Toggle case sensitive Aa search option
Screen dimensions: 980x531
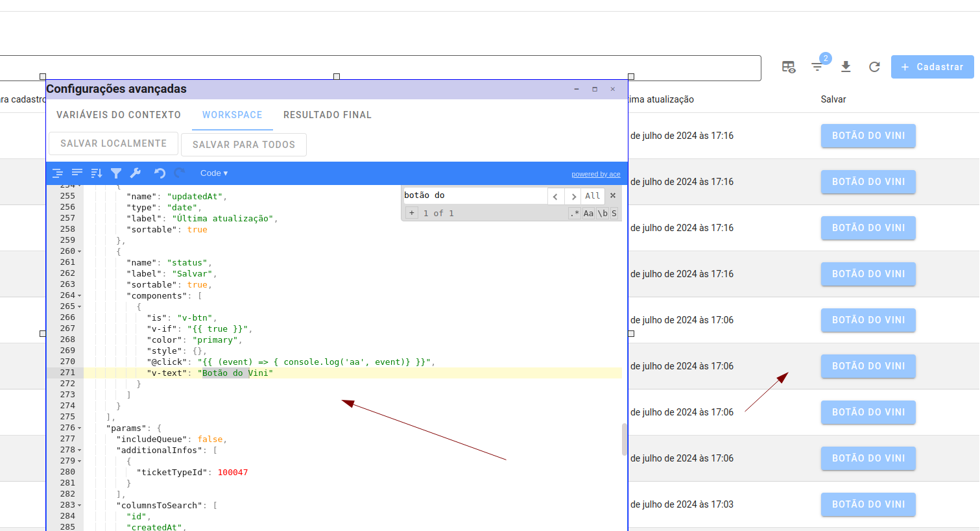click(x=588, y=213)
